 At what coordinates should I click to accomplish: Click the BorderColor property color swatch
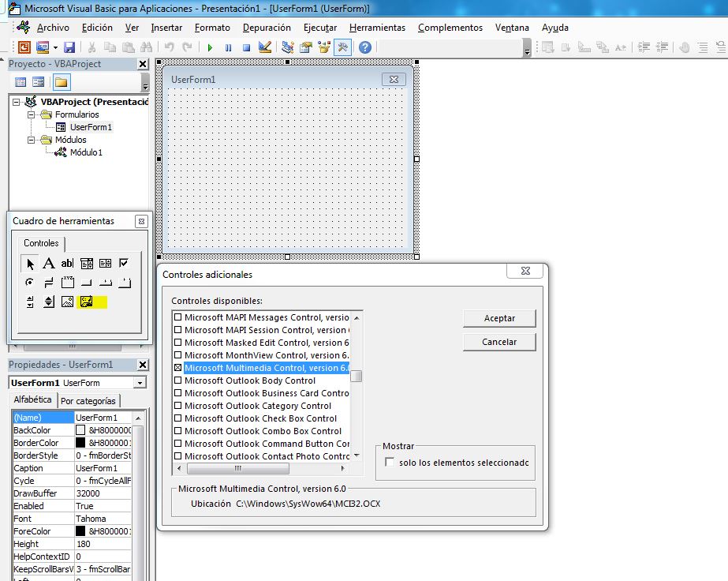coord(80,443)
